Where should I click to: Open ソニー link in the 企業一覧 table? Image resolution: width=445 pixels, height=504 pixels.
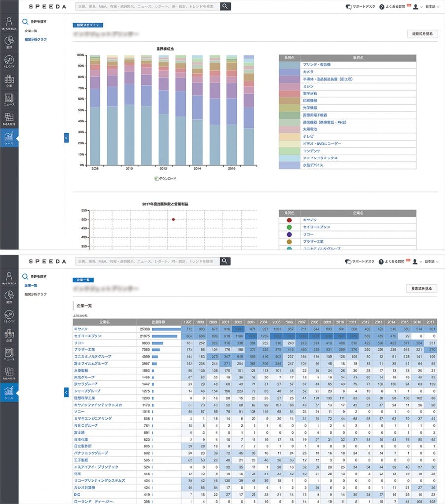point(79,412)
